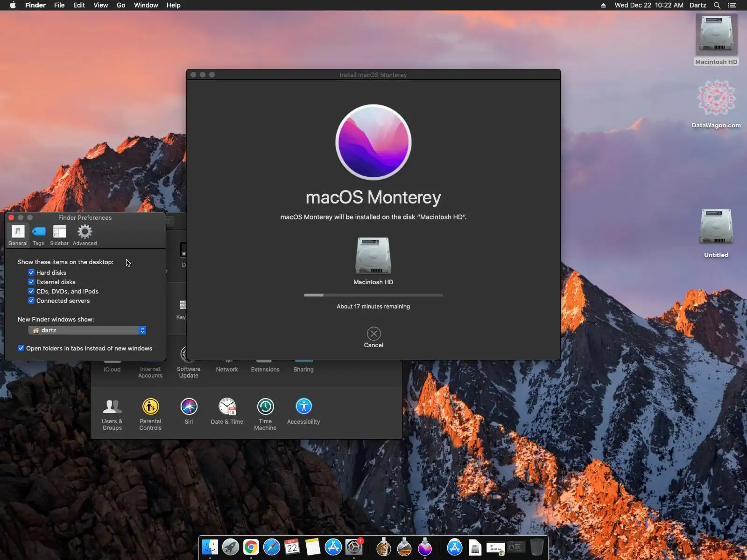Click the Extensions label in System Preferences

tap(265, 370)
